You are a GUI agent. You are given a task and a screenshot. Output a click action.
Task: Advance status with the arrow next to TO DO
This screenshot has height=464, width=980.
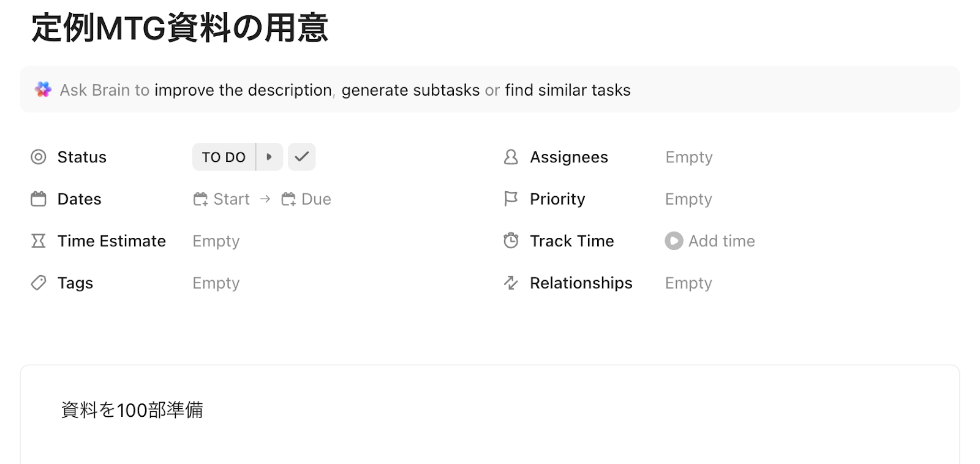269,157
